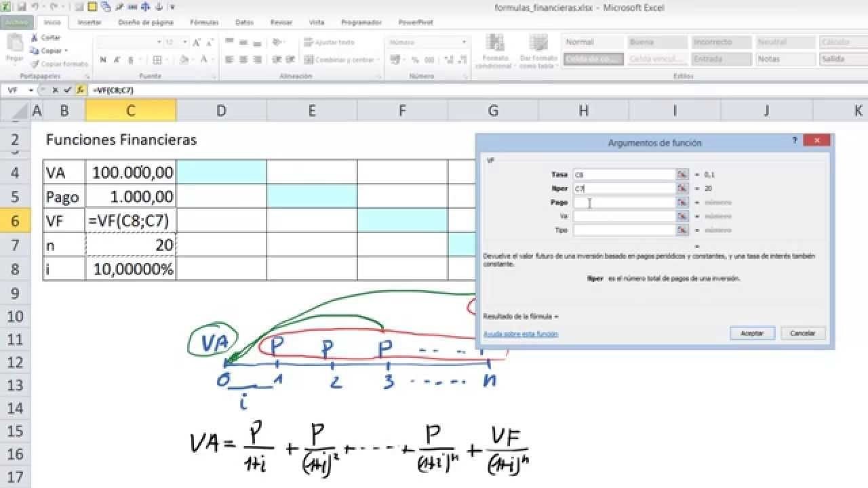Image resolution: width=868 pixels, height=488 pixels.
Task: Click the decrease font size icon
Action: pyautogui.click(x=210, y=42)
